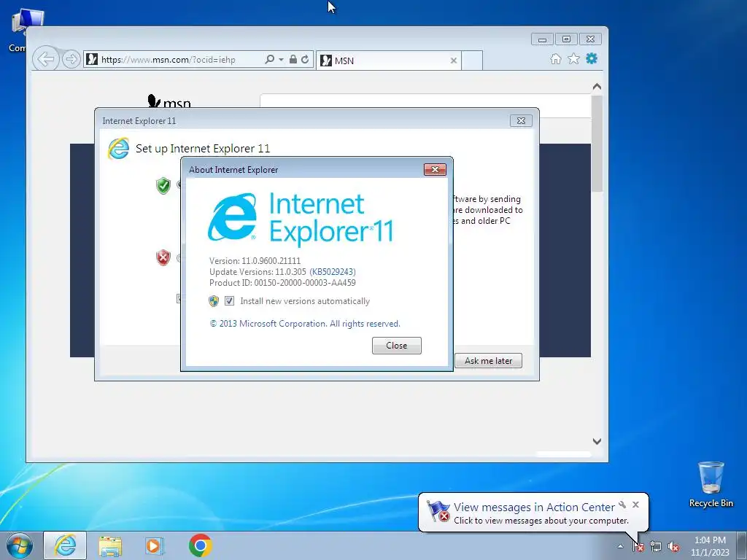Click the Internet Explorer 11 logo
This screenshot has width=747, height=560.
point(300,218)
